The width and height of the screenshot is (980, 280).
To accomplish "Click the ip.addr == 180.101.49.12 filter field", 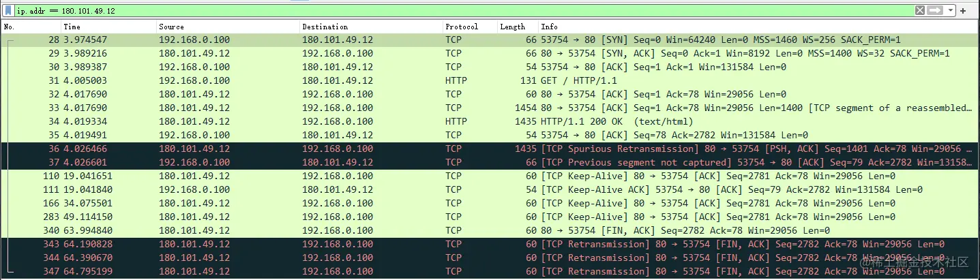I will [x=464, y=11].
